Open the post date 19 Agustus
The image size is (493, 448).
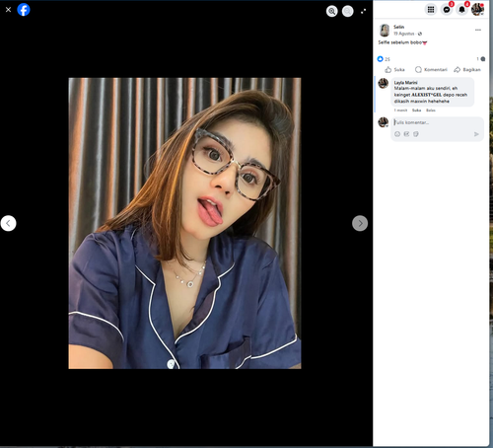(404, 34)
